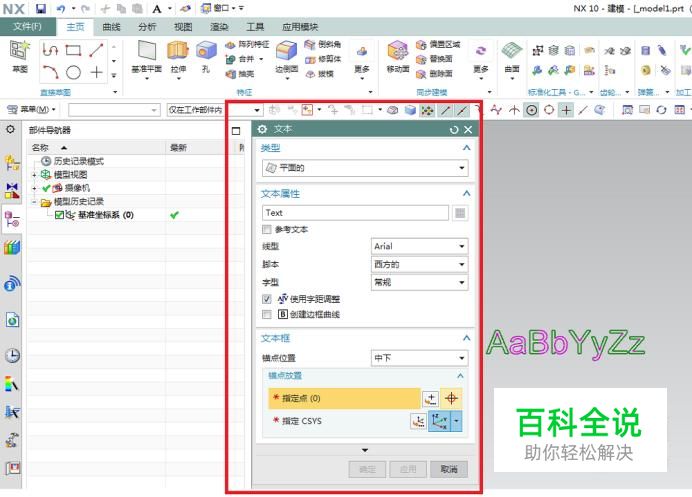
Task: Click the Pattern Feature (阵列特征) icon
Action: pos(230,45)
